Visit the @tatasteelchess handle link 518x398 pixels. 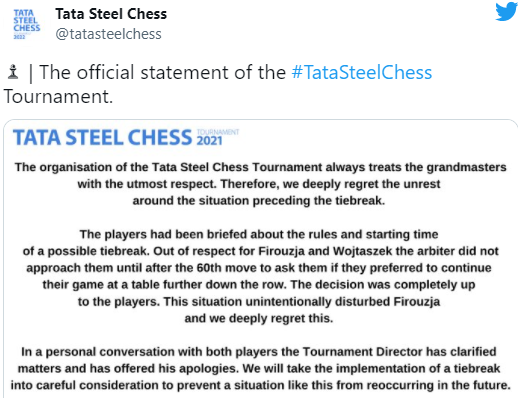pyautogui.click(x=108, y=34)
